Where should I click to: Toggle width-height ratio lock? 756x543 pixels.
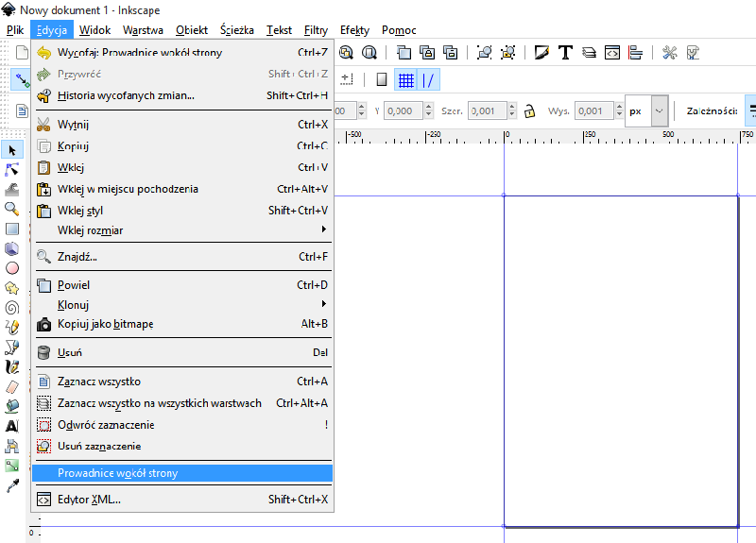pos(529,110)
